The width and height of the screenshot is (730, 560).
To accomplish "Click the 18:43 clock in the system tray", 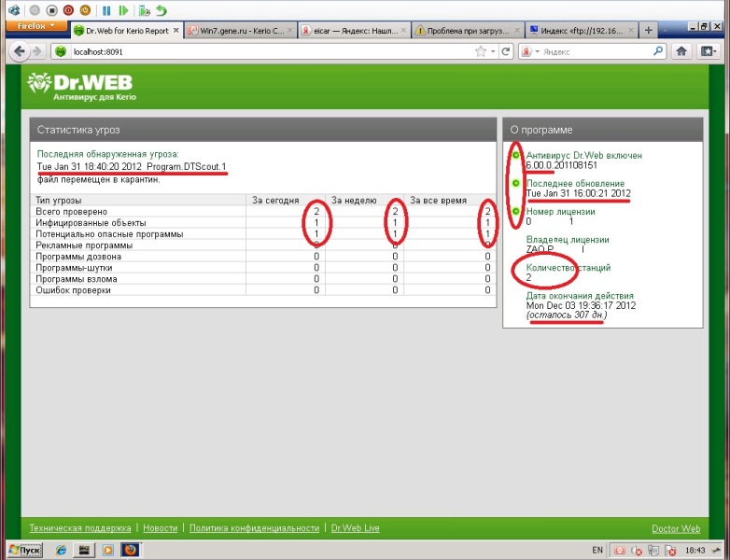I will coord(695,551).
